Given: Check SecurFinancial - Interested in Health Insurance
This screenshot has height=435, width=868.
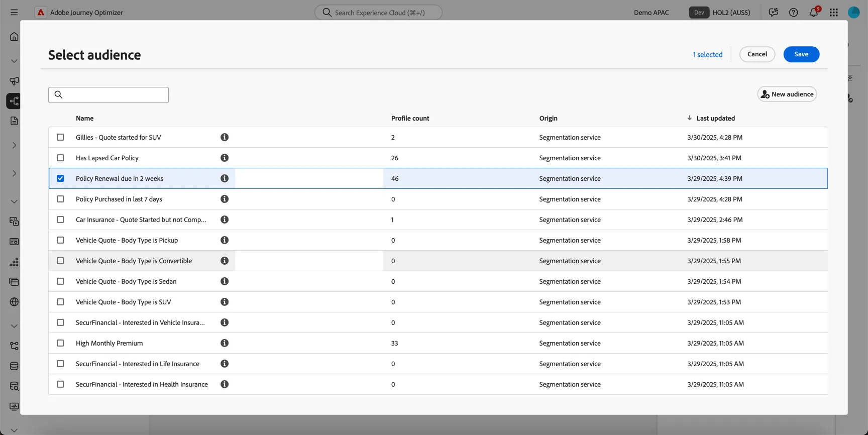Looking at the screenshot, I should (60, 384).
